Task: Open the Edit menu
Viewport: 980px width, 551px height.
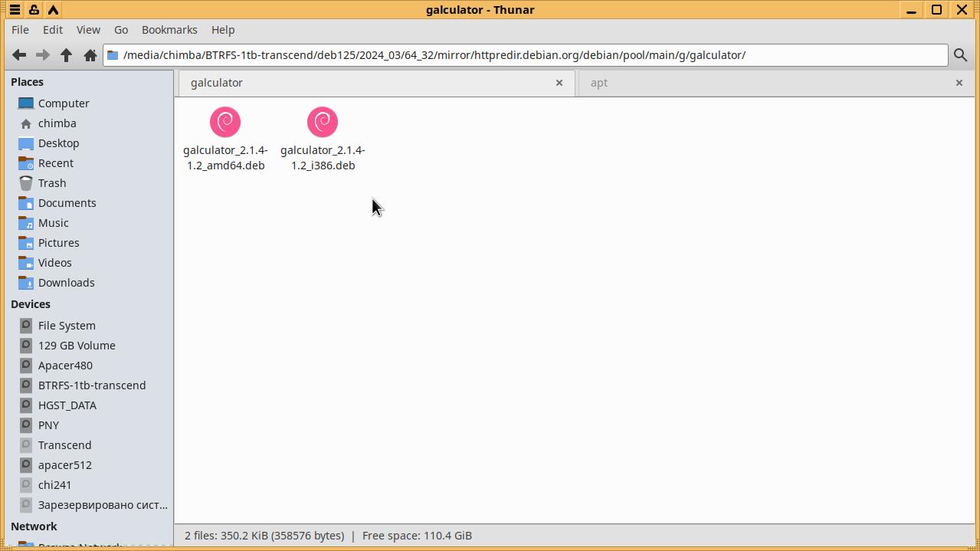Action: click(53, 30)
